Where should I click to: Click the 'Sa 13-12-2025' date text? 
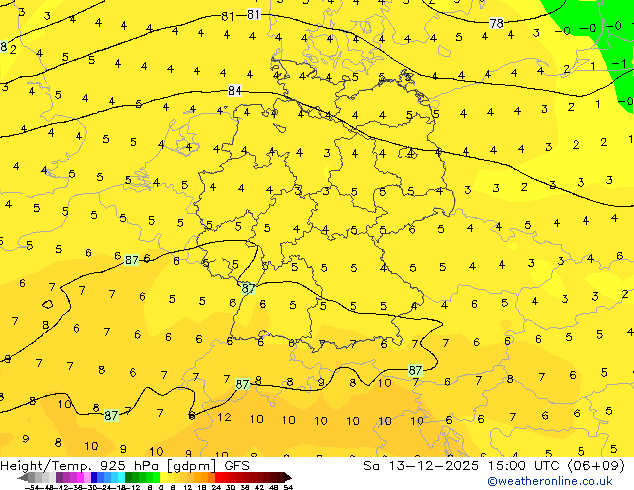(x=421, y=466)
